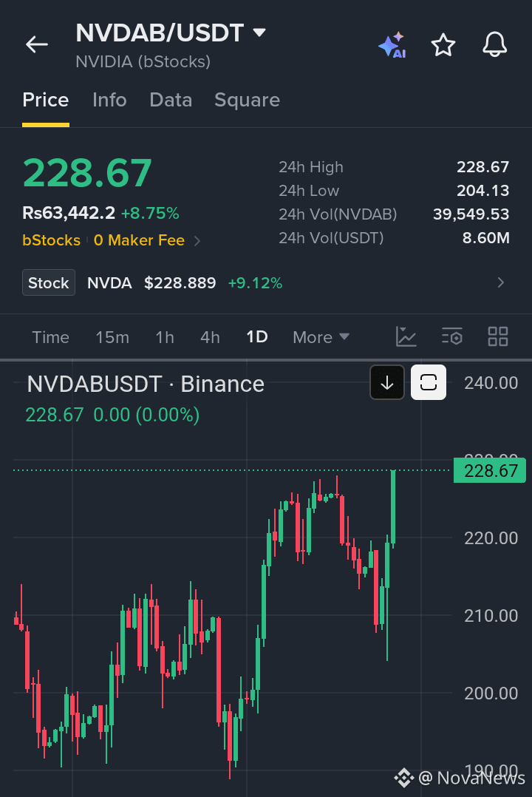
Task: Tap the Stock tag badge
Action: pyautogui.click(x=49, y=282)
